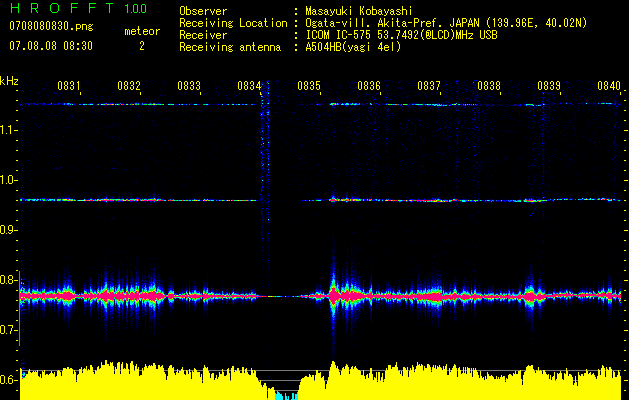Screen dimensions: 629x400
Task: Click the 0832 time marker
Action: (x=129, y=86)
